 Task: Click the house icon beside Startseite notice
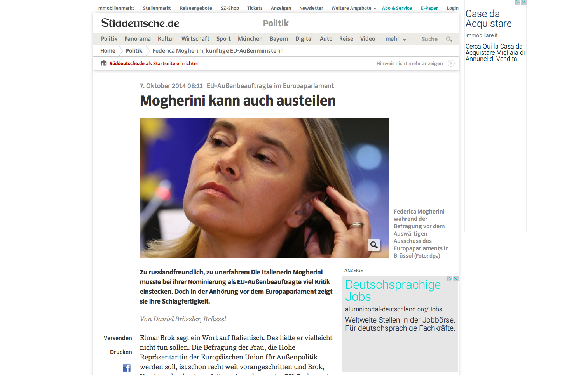(x=104, y=63)
